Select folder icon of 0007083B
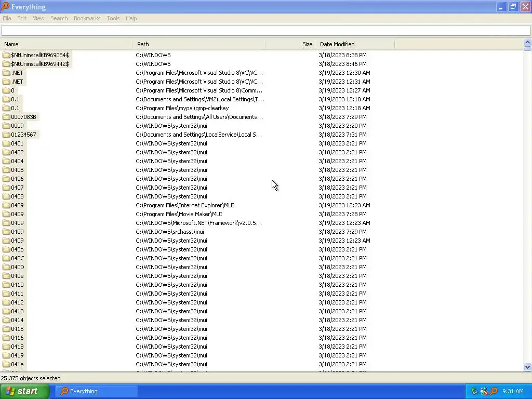This screenshot has height=399, width=532. pyautogui.click(x=6, y=117)
